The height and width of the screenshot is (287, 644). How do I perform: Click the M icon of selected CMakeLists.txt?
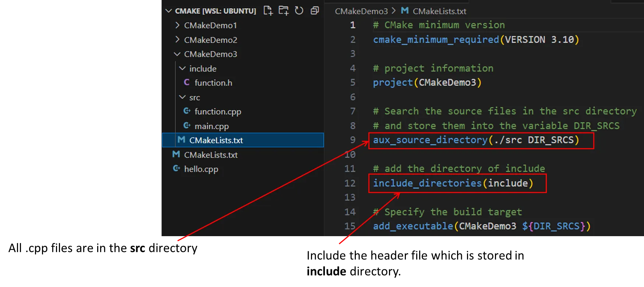181,140
